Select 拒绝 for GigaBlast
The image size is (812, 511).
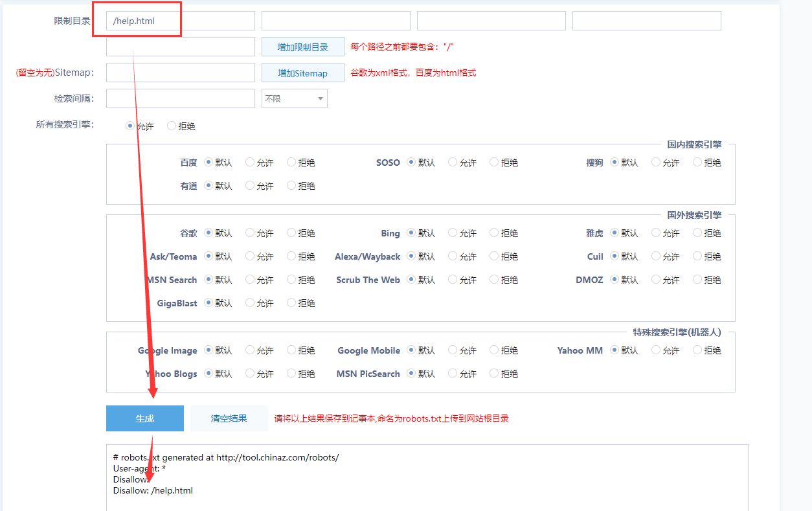[x=291, y=303]
